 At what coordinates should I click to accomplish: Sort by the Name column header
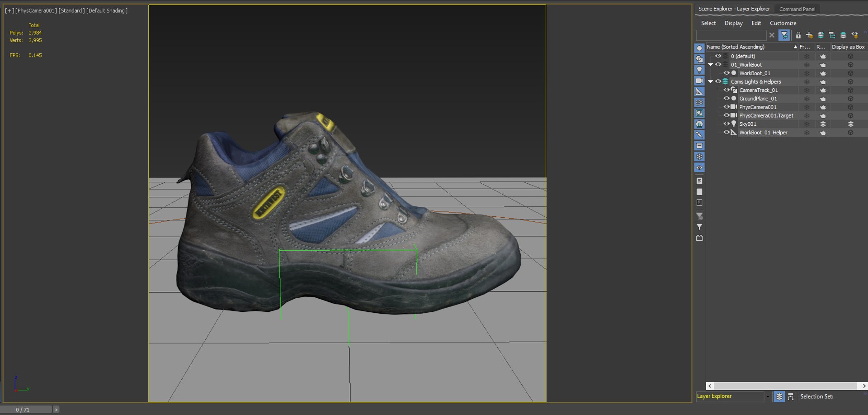pyautogui.click(x=752, y=47)
